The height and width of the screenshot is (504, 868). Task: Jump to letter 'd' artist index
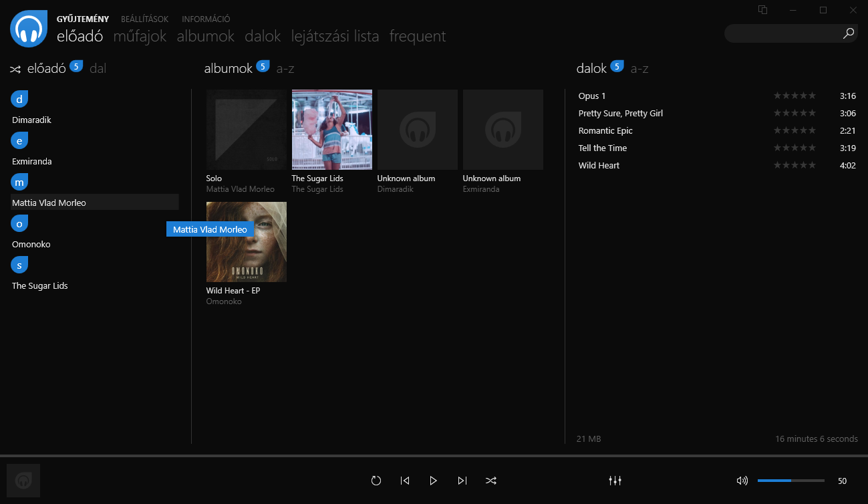(x=19, y=100)
